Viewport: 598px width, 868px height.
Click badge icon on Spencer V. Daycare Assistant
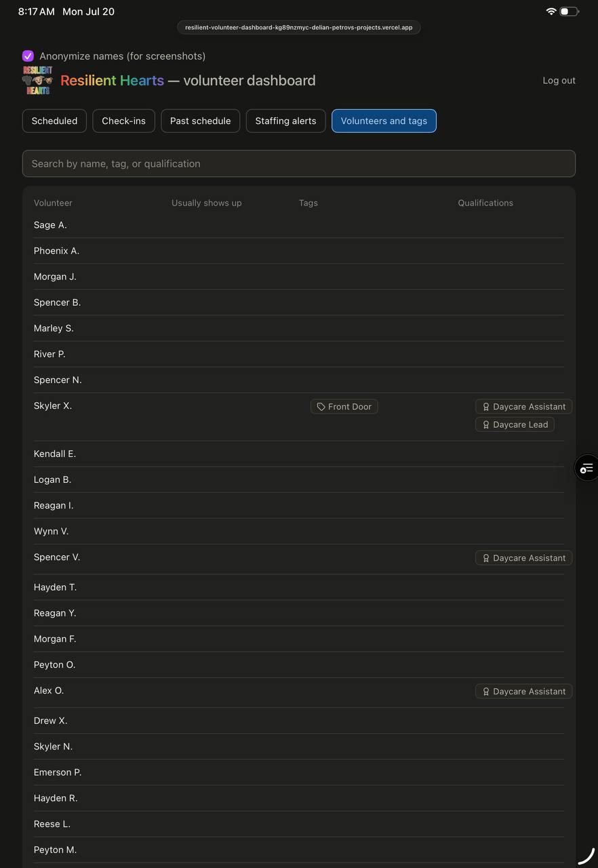[486, 558]
